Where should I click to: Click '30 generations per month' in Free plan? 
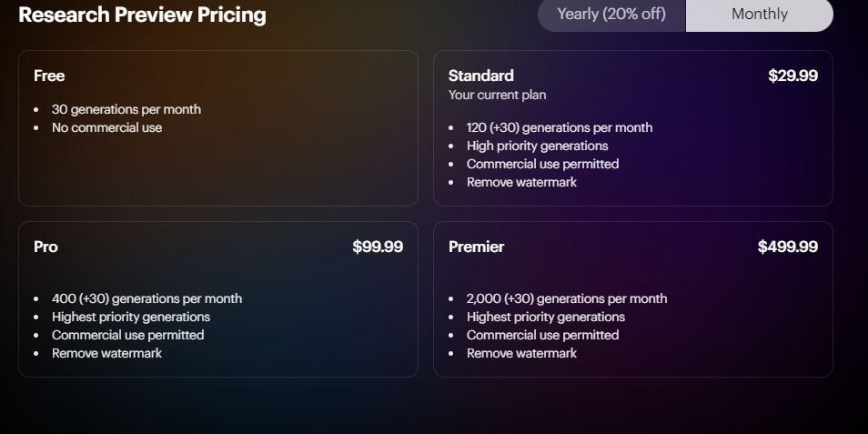point(126,110)
